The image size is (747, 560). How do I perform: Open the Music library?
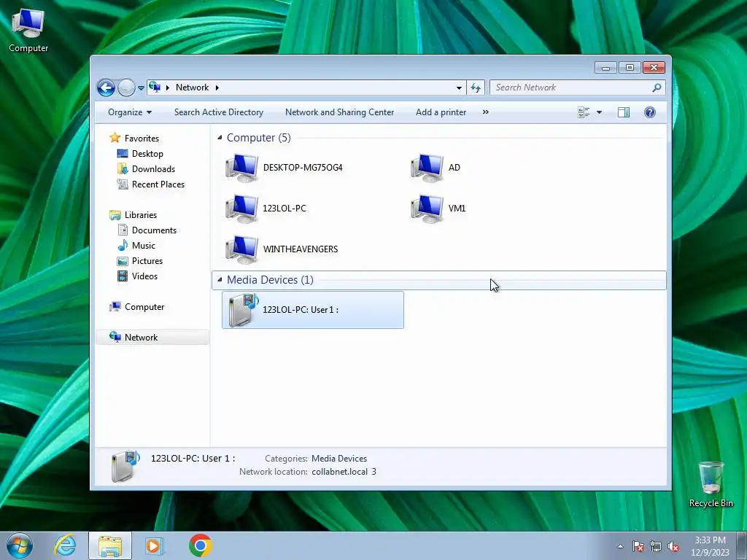[144, 246]
